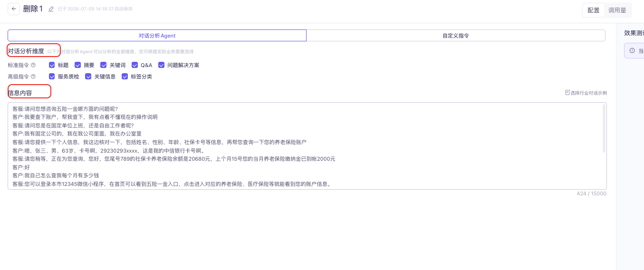The height and width of the screenshot is (270, 644).
Task: Disable the 问题解决方案 checkbox
Action: (x=161, y=65)
